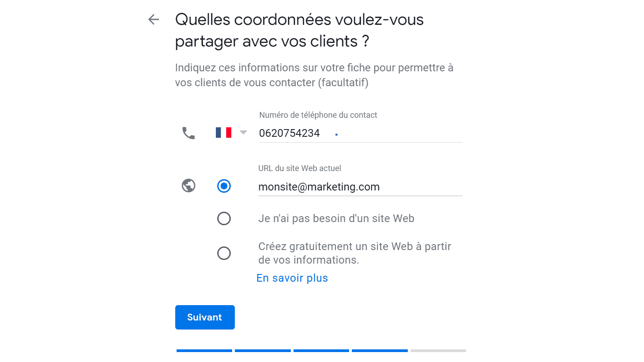Click the globe website icon
The width and height of the screenshot is (644, 362).
point(188,186)
